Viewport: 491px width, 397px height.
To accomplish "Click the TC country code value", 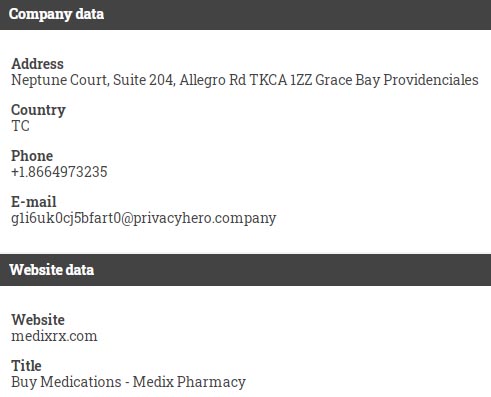I will [20, 126].
